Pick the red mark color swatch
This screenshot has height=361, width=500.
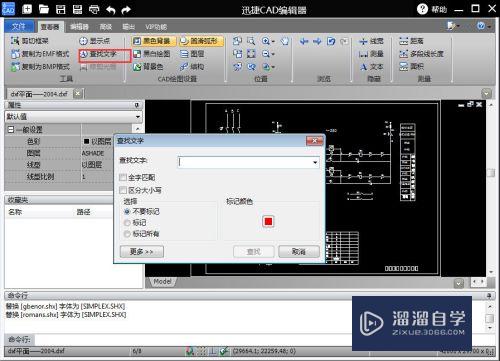tap(268, 221)
